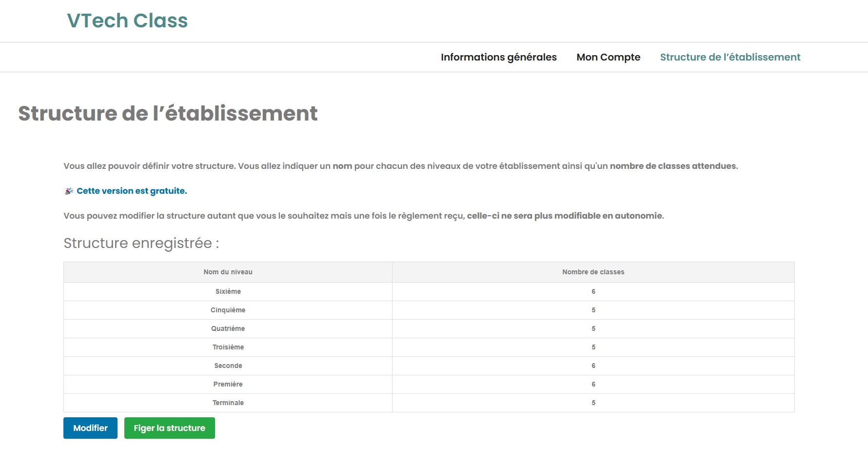Viewport: 868px width, 470px height.
Task: Click the party popper emoji icon
Action: coord(69,191)
